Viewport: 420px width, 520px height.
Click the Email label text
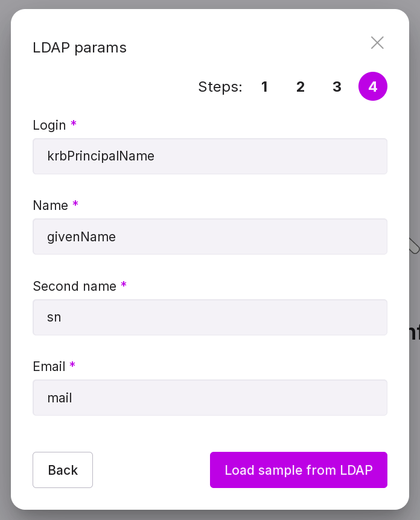click(x=49, y=366)
